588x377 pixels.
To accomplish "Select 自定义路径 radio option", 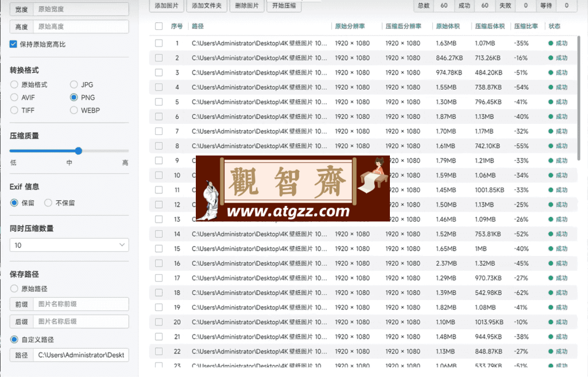I will (x=14, y=340).
